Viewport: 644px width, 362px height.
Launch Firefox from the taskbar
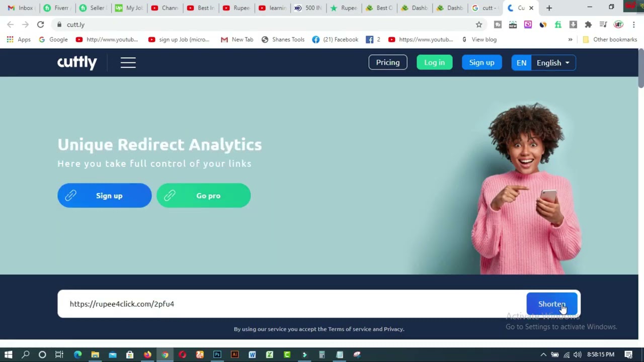pyautogui.click(x=147, y=354)
